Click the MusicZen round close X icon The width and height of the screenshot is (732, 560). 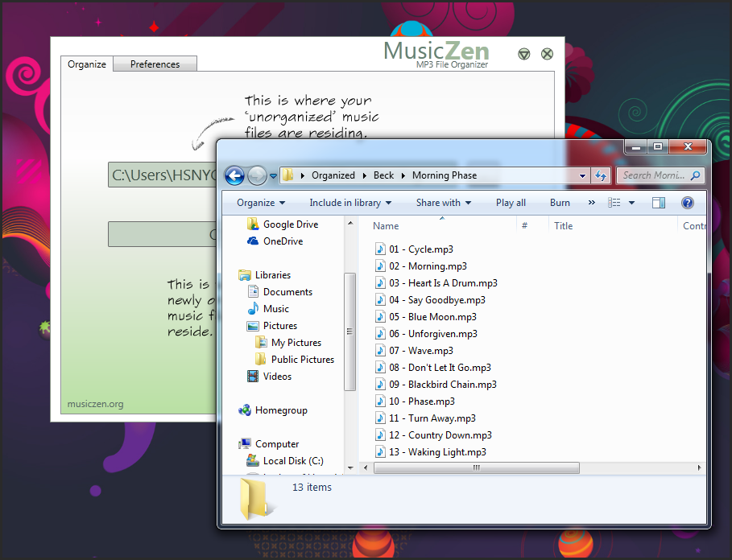(547, 54)
